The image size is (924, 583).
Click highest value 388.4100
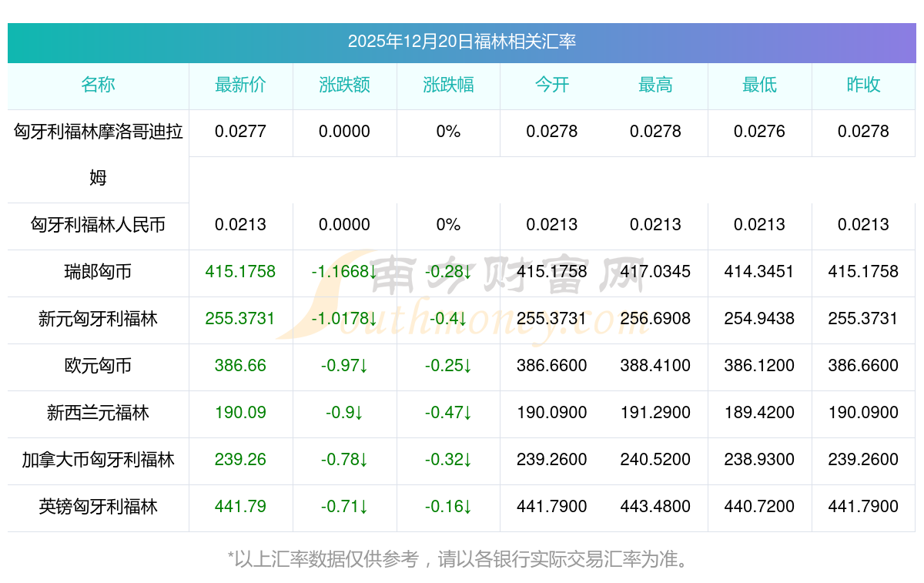[x=656, y=366]
